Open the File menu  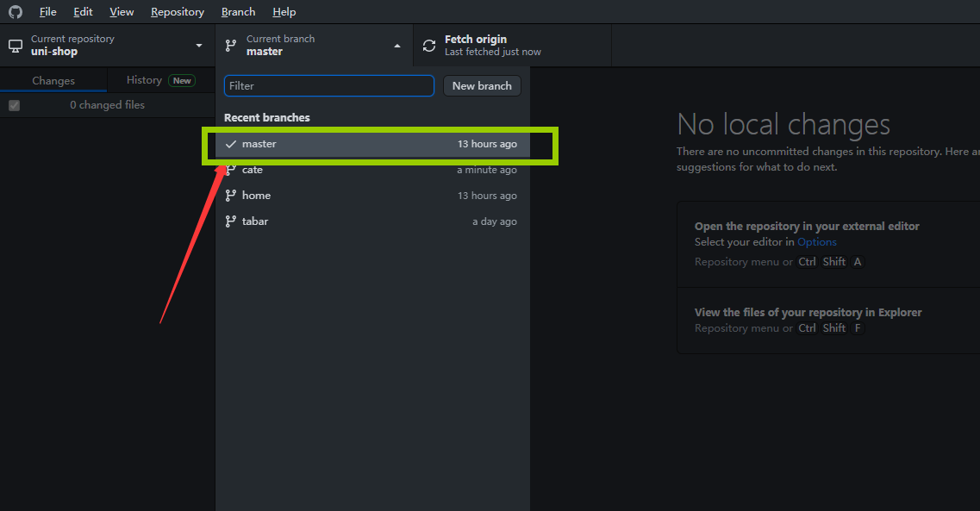(47, 12)
